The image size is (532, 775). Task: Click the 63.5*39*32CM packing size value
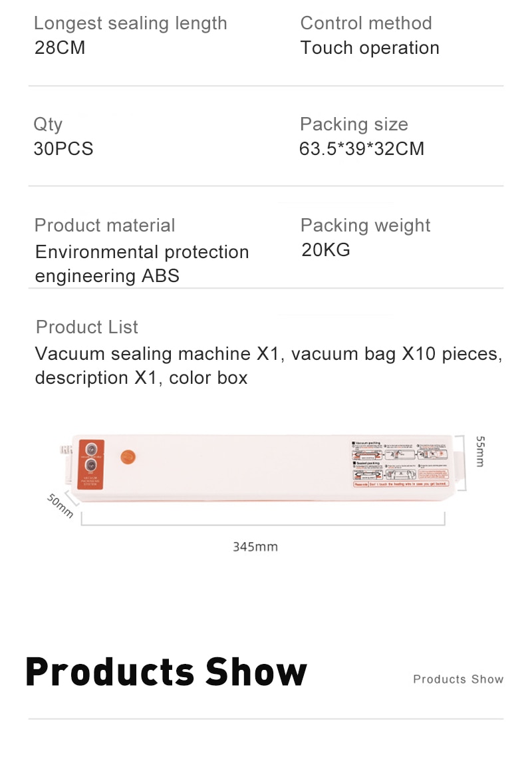362,149
